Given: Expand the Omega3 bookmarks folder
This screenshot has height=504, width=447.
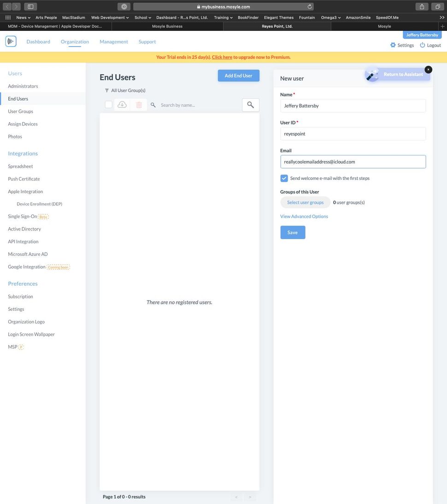Looking at the screenshot, I should (x=330, y=17).
